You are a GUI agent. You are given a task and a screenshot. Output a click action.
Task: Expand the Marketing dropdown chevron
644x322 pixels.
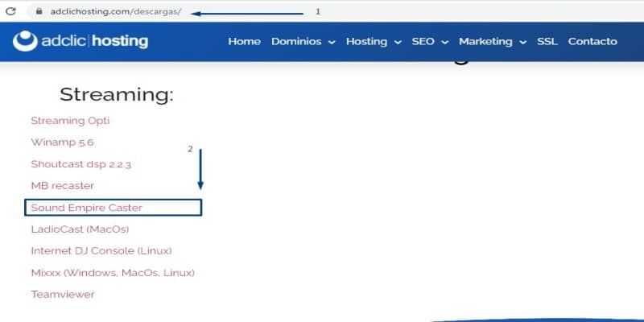522,43
